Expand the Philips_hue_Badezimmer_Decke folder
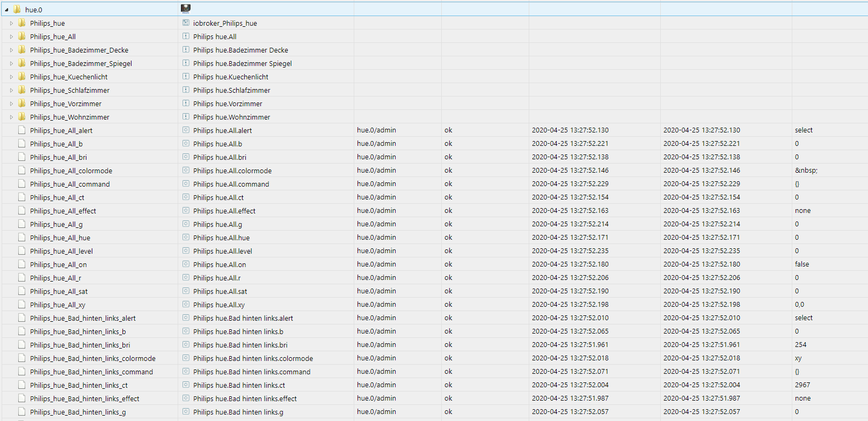Viewport: 868px width, 421px height. point(11,50)
